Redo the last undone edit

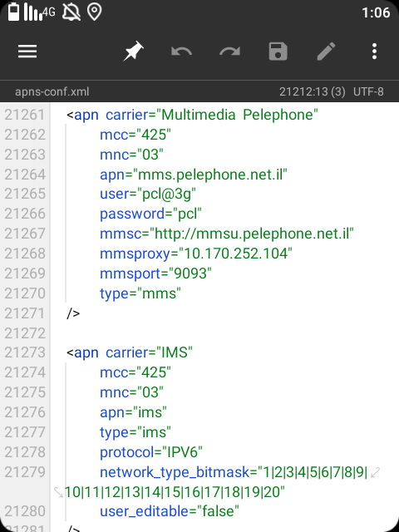(x=229, y=52)
